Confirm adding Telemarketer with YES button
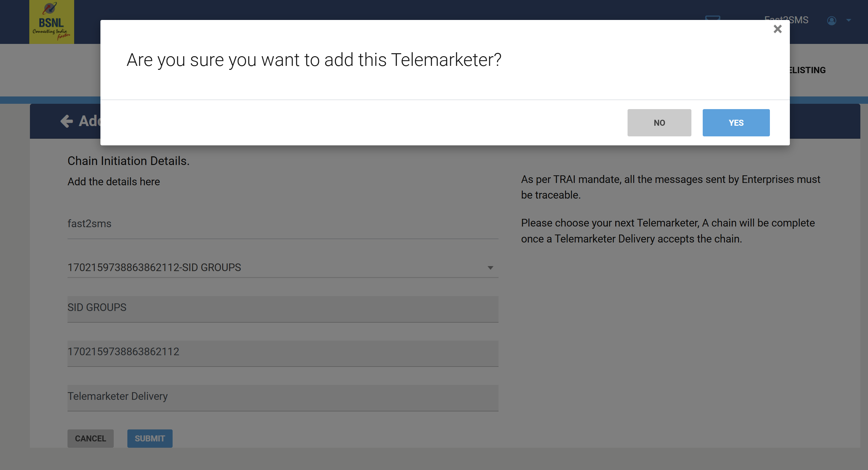The image size is (868, 470). pyautogui.click(x=736, y=123)
